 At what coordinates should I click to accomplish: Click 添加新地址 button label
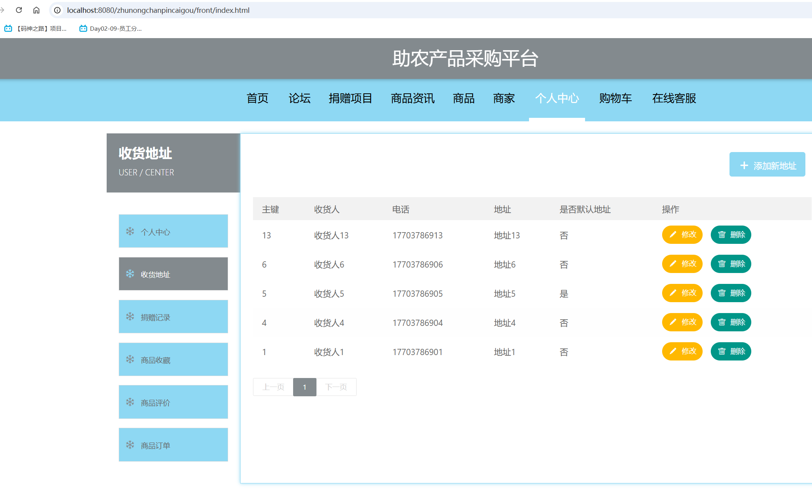(775, 166)
